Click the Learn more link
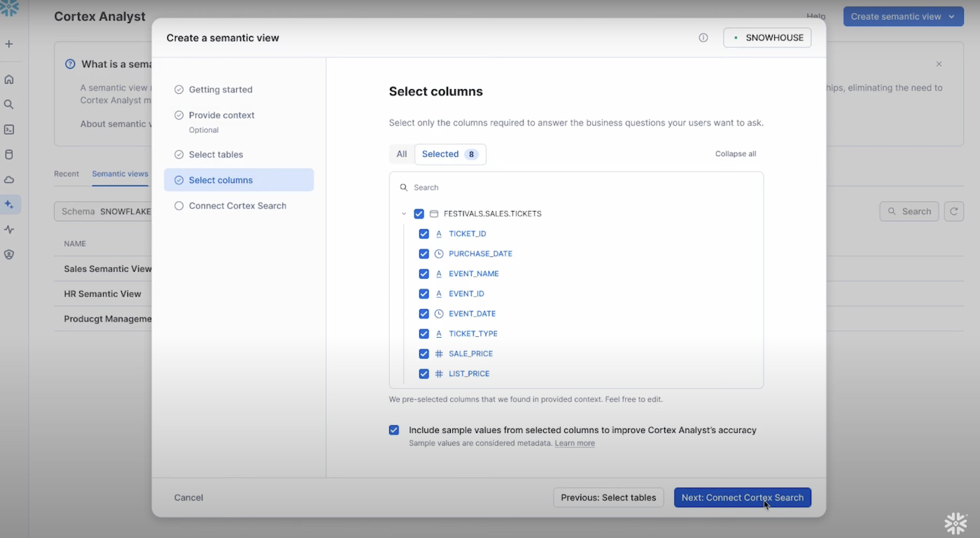980x538 pixels. point(575,443)
